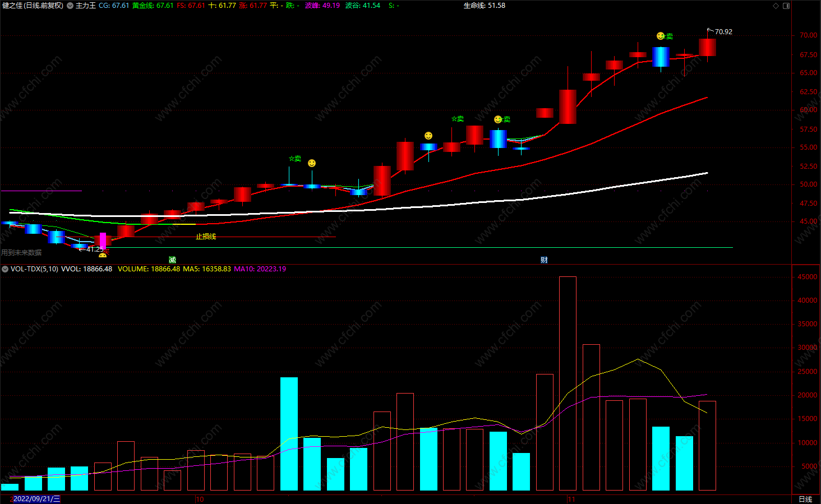Click the 财 marker icon below the chart
821x504 pixels.
click(544, 260)
